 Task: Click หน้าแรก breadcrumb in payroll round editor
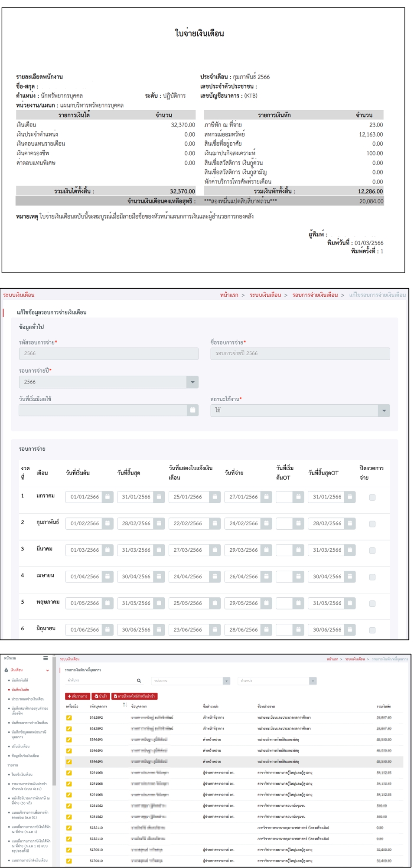[229, 295]
